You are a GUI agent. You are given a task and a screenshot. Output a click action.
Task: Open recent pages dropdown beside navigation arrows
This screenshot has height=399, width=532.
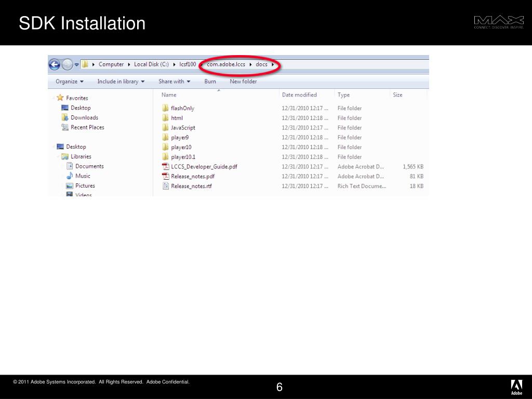pos(77,64)
